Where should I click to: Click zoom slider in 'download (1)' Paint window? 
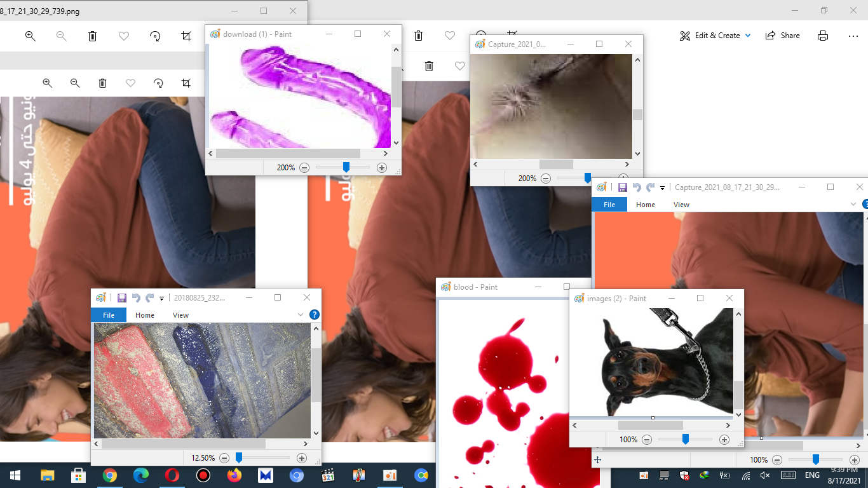(346, 168)
